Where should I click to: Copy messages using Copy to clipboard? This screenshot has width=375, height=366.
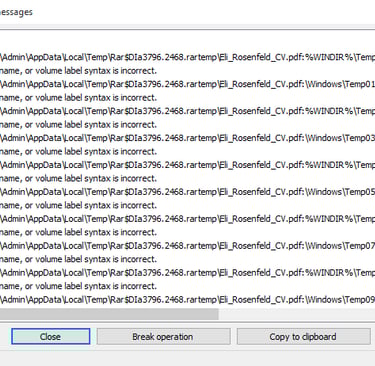click(x=303, y=336)
